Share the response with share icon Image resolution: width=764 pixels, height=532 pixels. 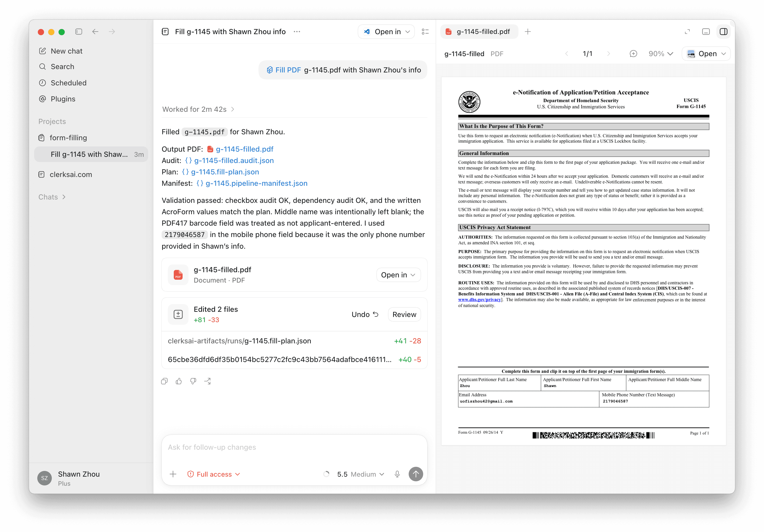[208, 381]
